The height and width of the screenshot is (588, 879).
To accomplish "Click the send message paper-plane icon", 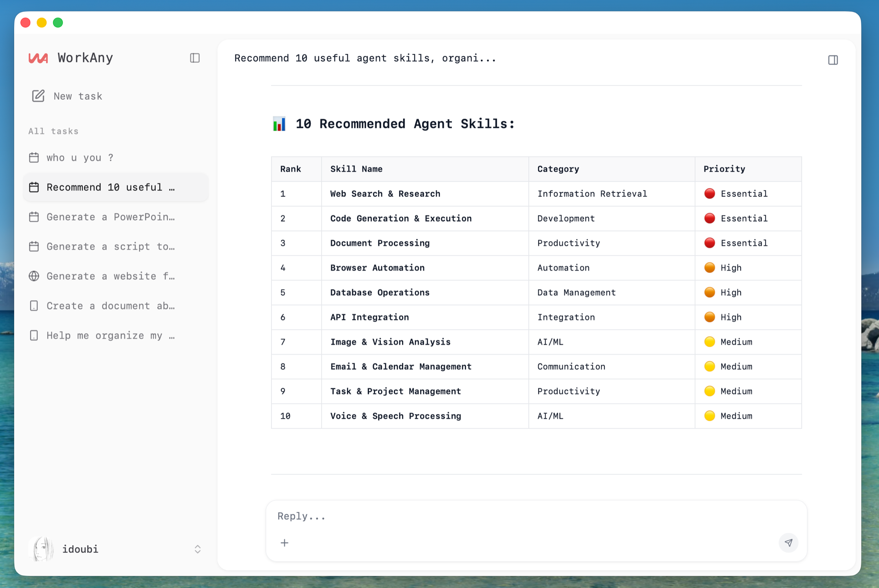I will click(x=788, y=542).
